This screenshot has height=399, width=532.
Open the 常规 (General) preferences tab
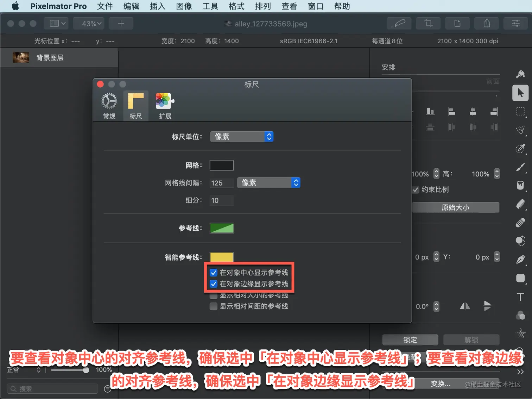tap(109, 106)
